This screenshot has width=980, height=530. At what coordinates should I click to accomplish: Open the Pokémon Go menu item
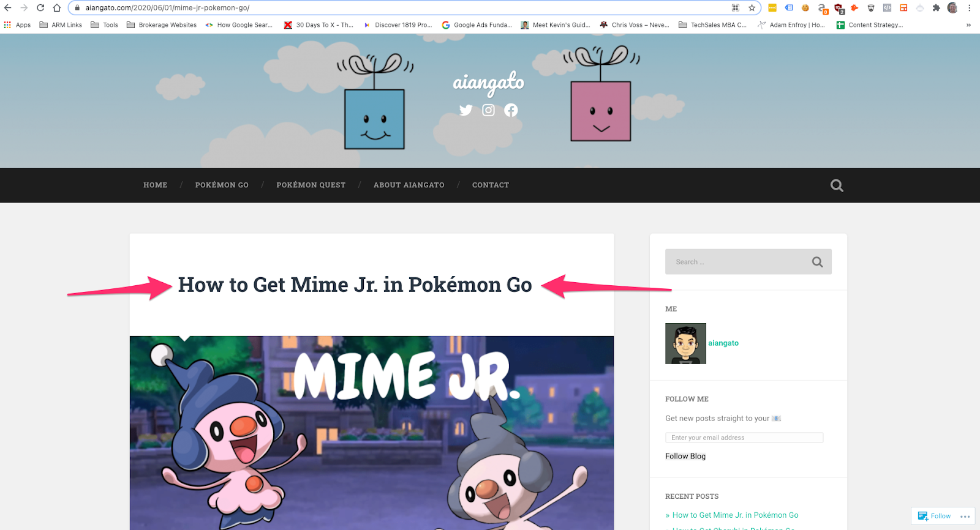point(222,185)
